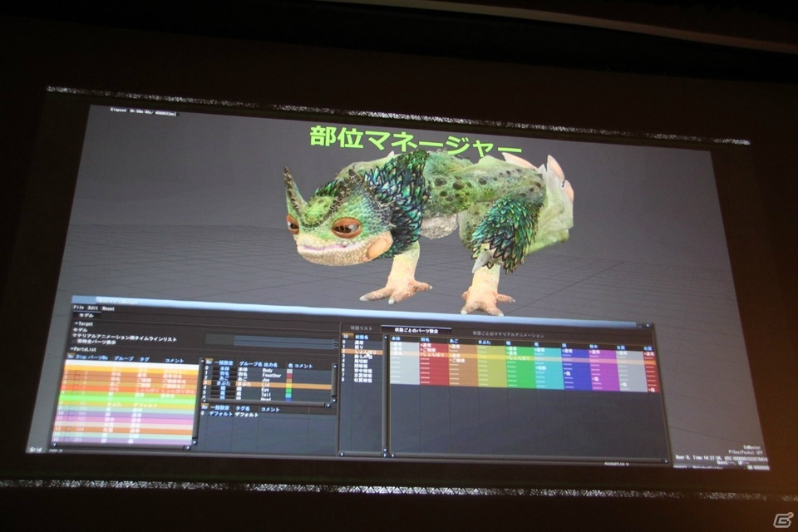Toggle the 全パーツ表示 checkbox

(x=76, y=342)
